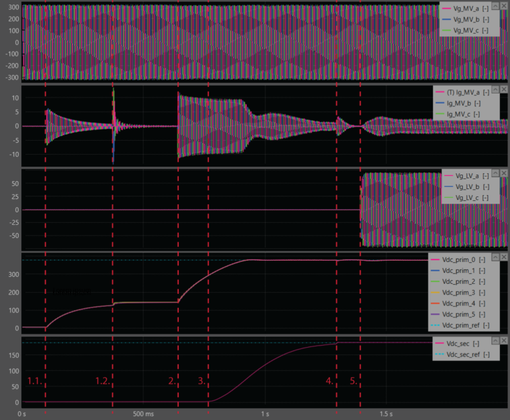Click the 500 ms time axis label

tap(143, 414)
